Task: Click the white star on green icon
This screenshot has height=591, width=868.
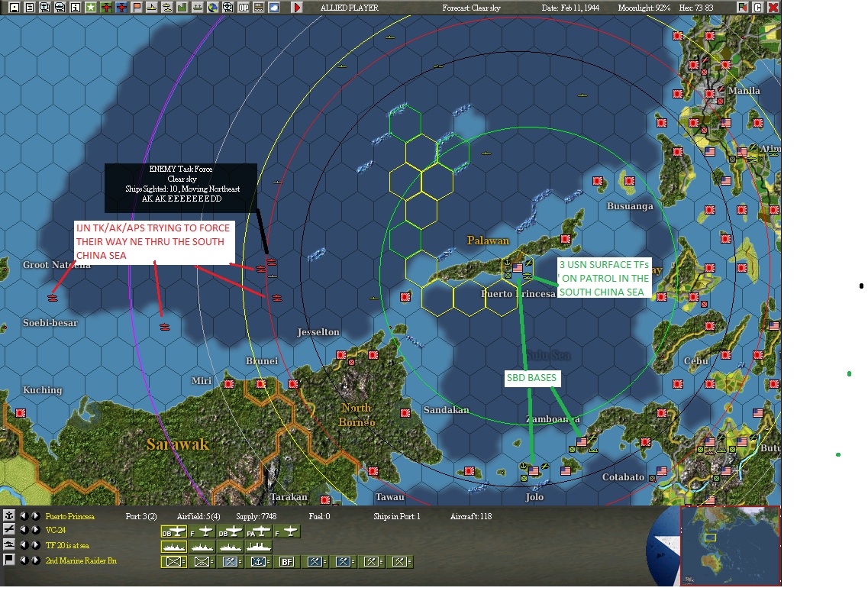Action: 91,8
